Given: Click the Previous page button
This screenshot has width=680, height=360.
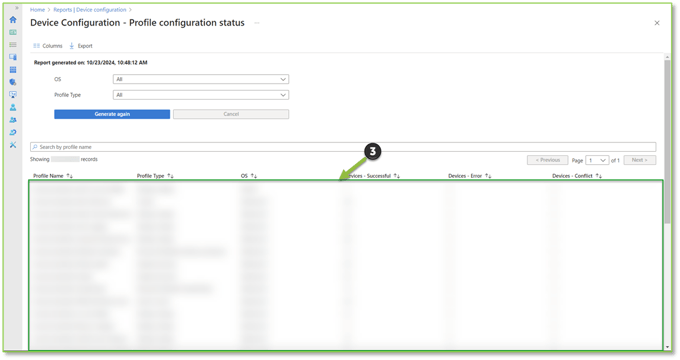Looking at the screenshot, I should click(548, 160).
